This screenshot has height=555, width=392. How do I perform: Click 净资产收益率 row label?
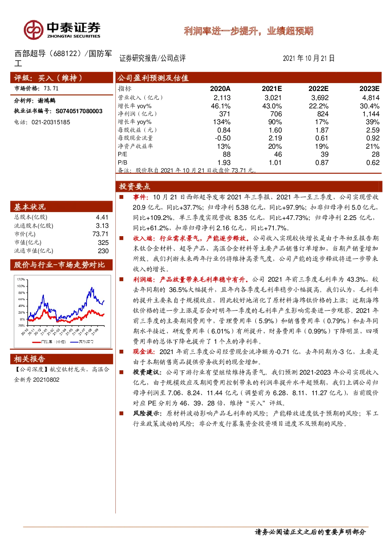(x=135, y=146)
